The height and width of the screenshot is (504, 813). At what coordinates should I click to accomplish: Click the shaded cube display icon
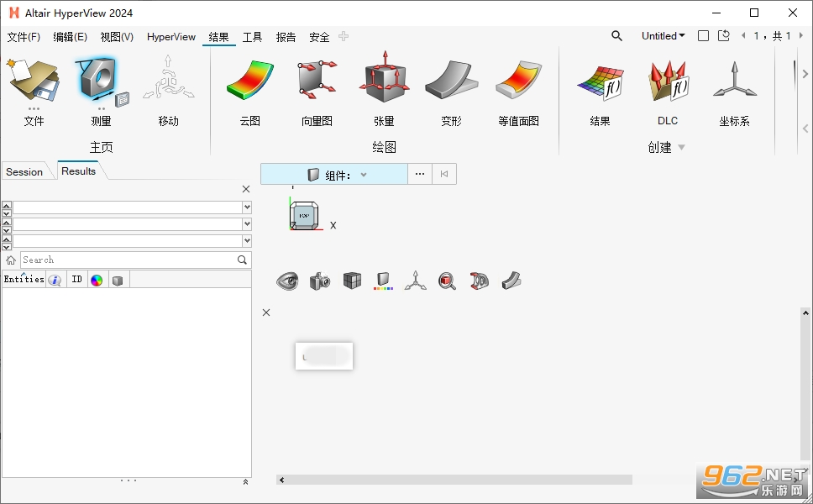tap(352, 281)
